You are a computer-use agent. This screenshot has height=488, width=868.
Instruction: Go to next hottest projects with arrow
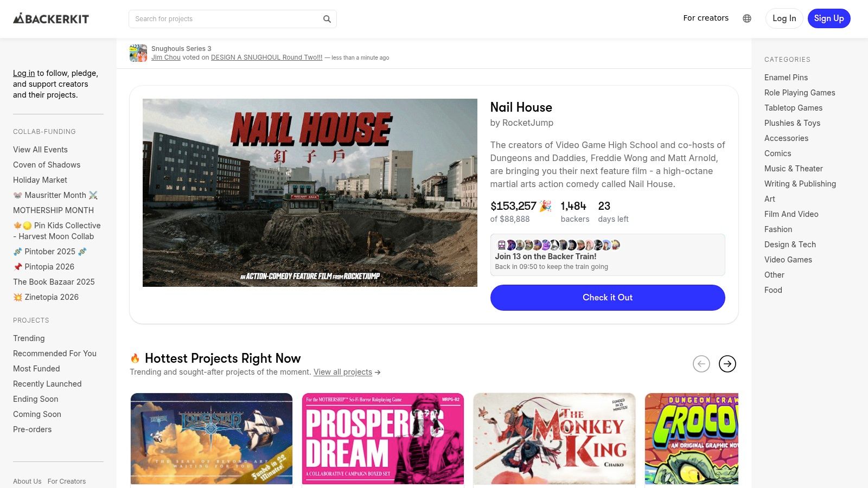727,364
